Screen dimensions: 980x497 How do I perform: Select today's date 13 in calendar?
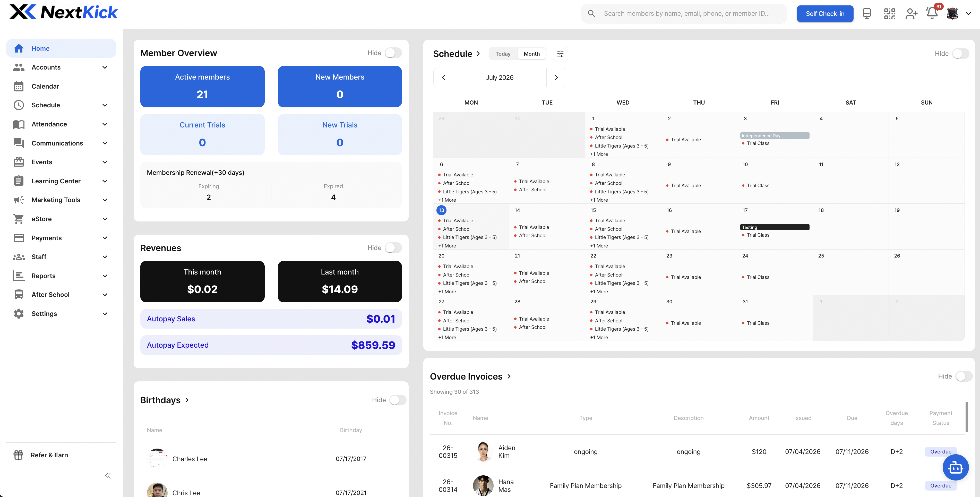point(441,210)
